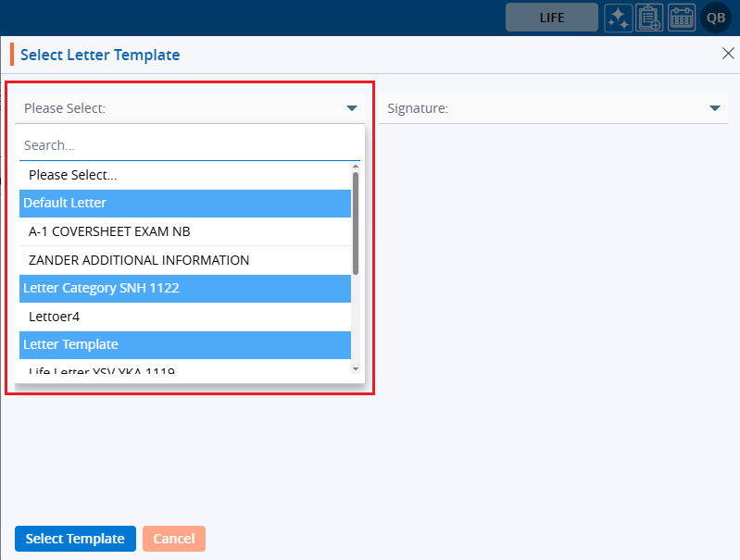Select the Lettoer4 template option
740x560 pixels.
click(55, 317)
